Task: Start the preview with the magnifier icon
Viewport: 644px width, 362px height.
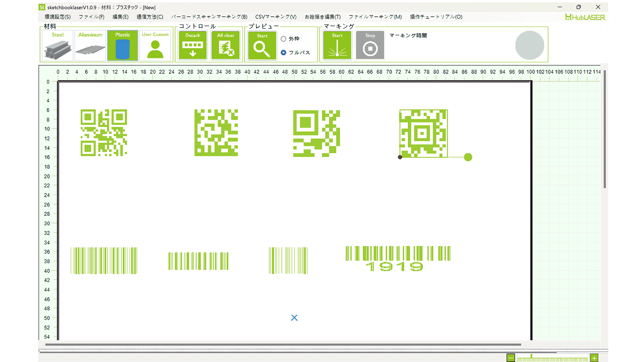Action: pyautogui.click(x=262, y=45)
